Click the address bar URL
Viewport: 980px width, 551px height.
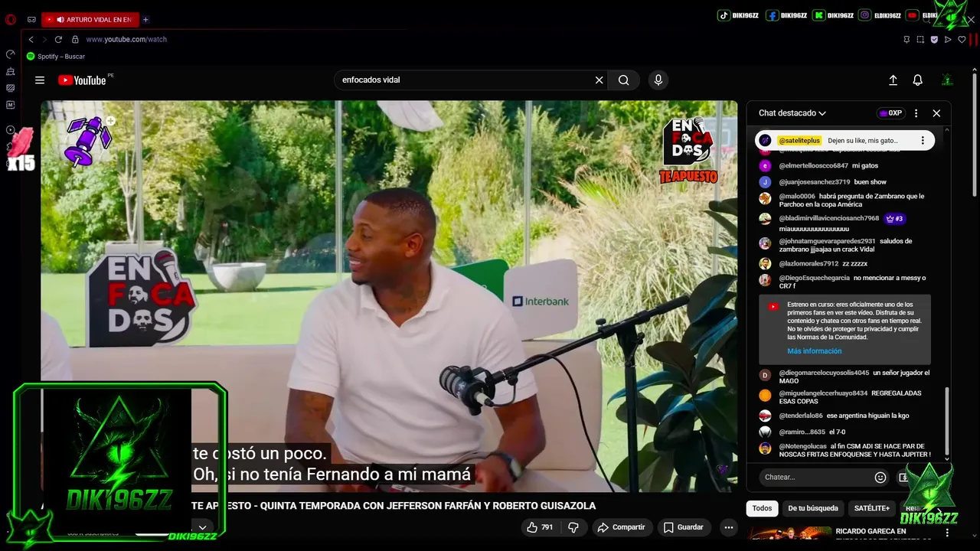(126, 39)
